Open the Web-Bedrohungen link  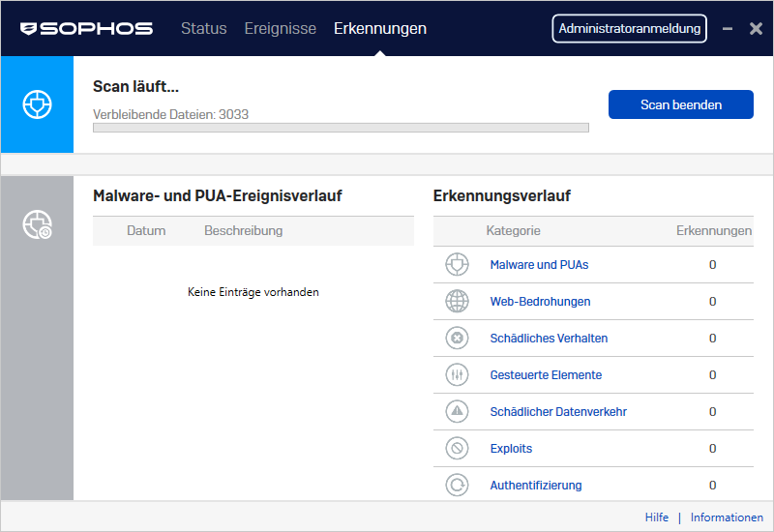coord(540,301)
